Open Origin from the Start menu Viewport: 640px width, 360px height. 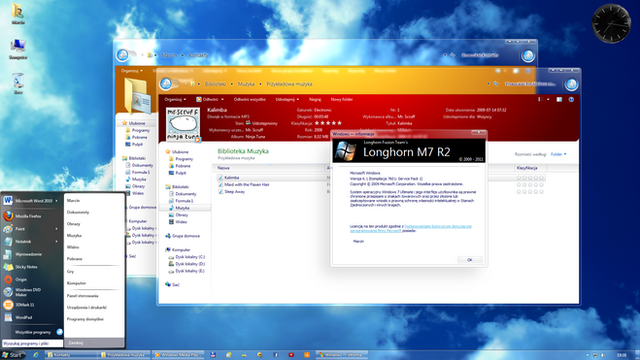tap(20, 280)
